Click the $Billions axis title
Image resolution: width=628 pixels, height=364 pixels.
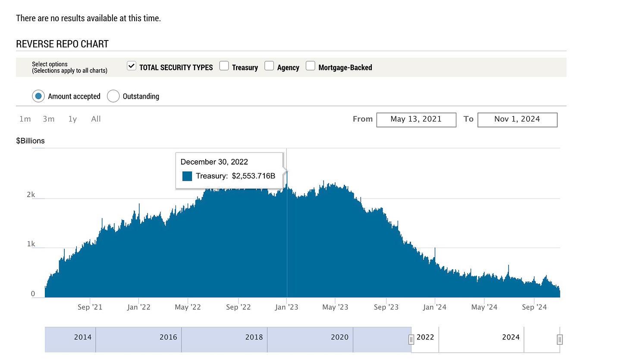(30, 141)
